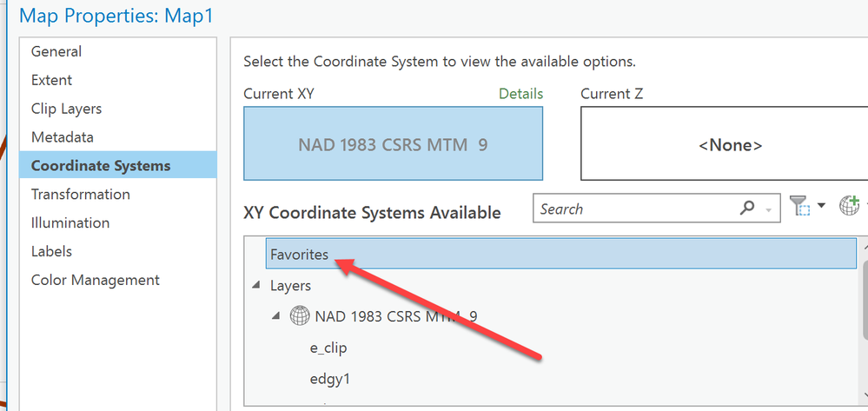The image size is (868, 411).
Task: Open the Color Management tab
Action: tap(96, 280)
